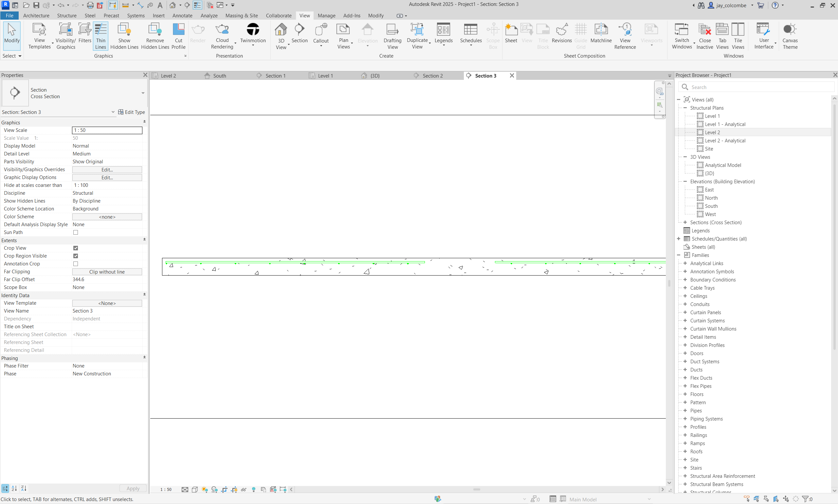Open the Section type selector dropdown
Image resolution: width=838 pixels, height=504 pixels.
click(143, 93)
